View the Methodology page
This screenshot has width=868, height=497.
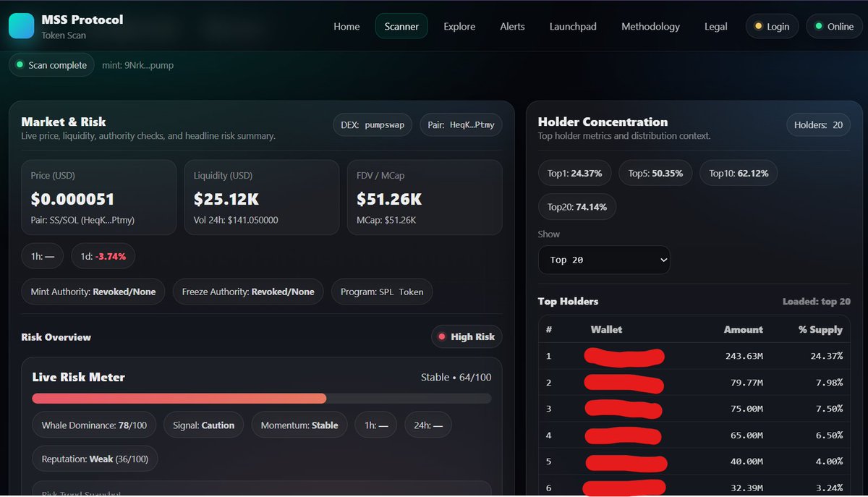pos(650,26)
